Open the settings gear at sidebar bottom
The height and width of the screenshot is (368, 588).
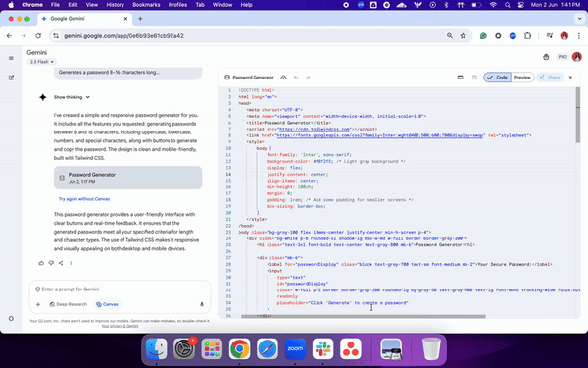tap(11, 318)
